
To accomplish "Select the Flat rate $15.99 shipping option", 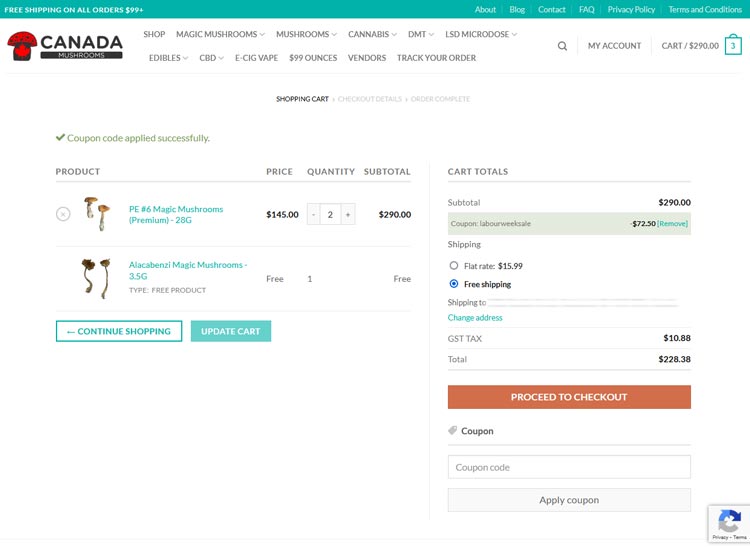I will (454, 266).
